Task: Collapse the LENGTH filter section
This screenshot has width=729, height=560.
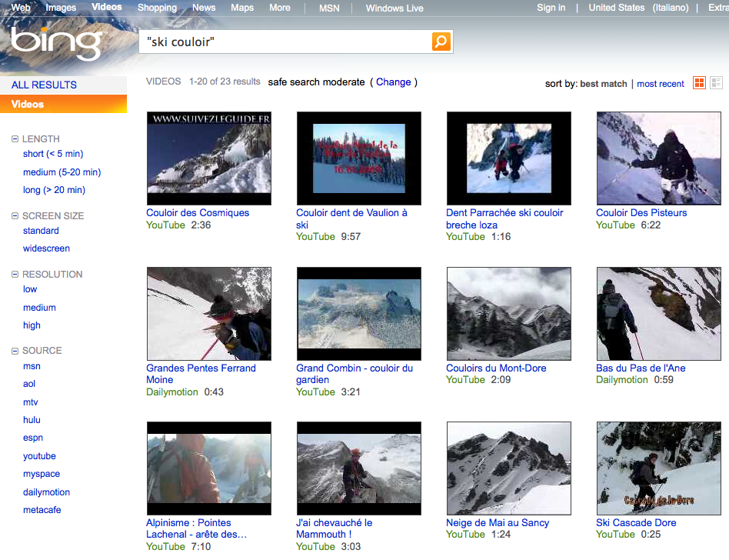Action: coord(15,139)
